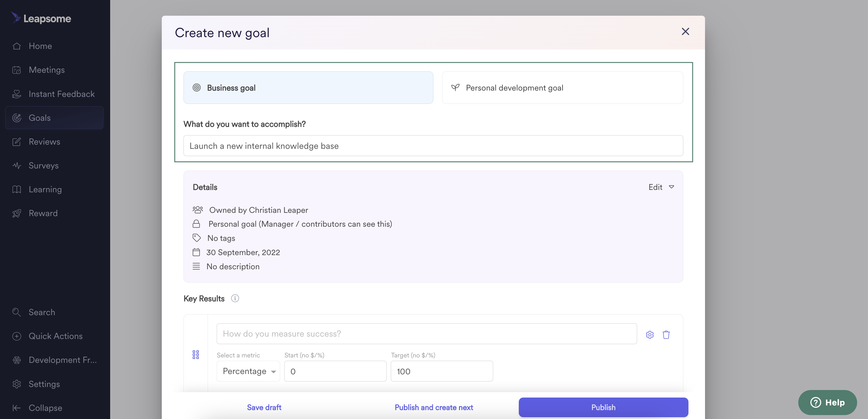The height and width of the screenshot is (419, 868).
Task: Click the goal title input field
Action: (x=433, y=146)
